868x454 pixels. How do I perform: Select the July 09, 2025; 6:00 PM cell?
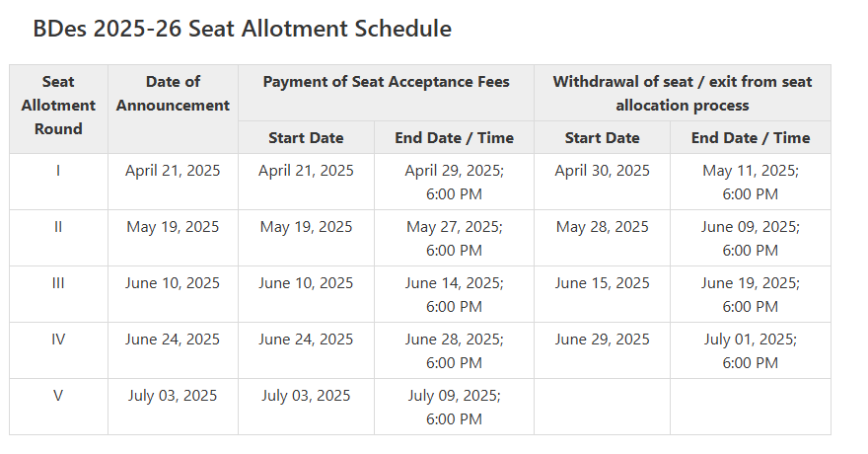454,407
